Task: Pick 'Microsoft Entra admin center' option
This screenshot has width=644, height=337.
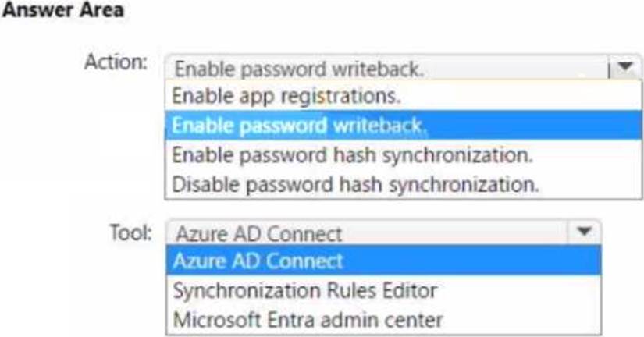Action: point(308,319)
